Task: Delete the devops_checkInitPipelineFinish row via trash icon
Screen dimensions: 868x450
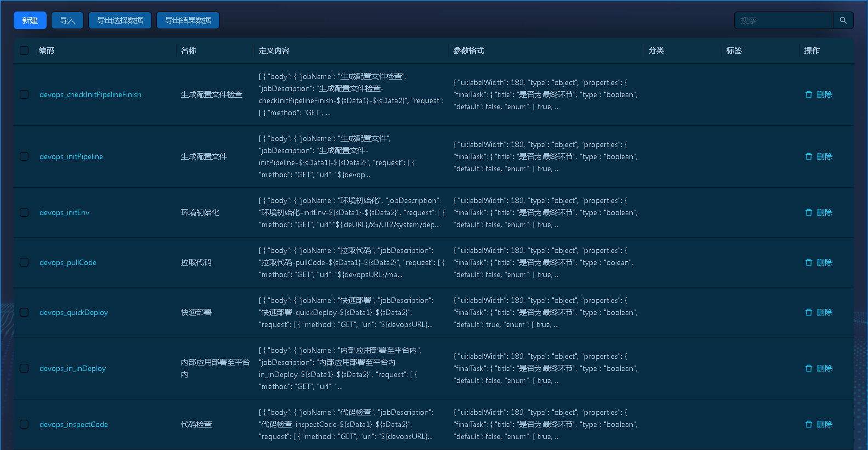Action: [809, 94]
